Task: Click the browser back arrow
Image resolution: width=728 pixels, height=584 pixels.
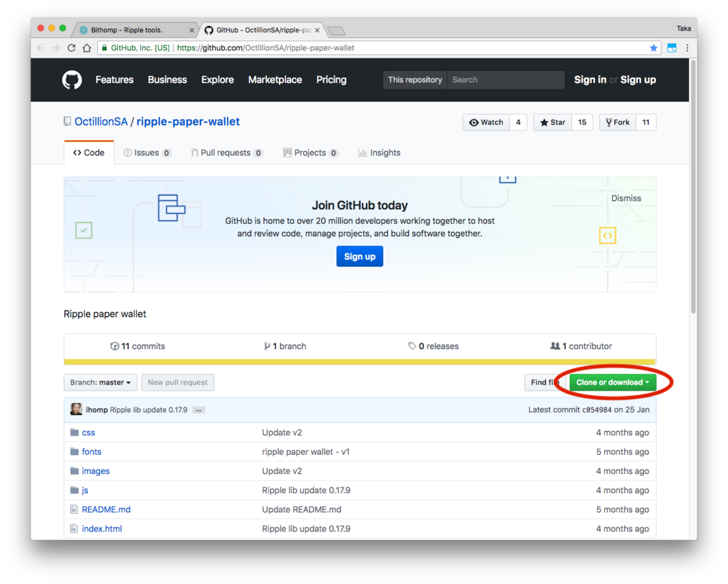Action: point(41,48)
